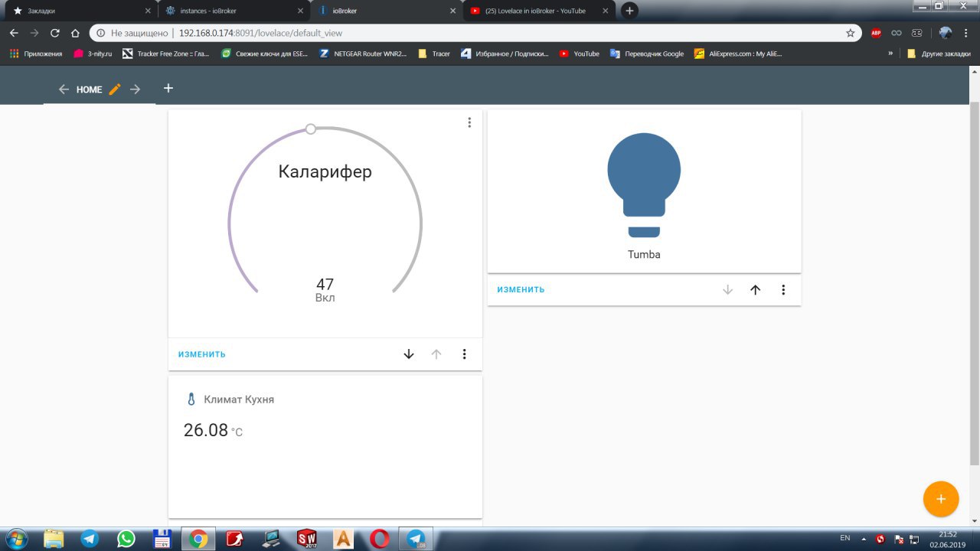The width and height of the screenshot is (980, 551).
Task: Click the disabled up arrow on Каларифер card
Action: point(436,354)
